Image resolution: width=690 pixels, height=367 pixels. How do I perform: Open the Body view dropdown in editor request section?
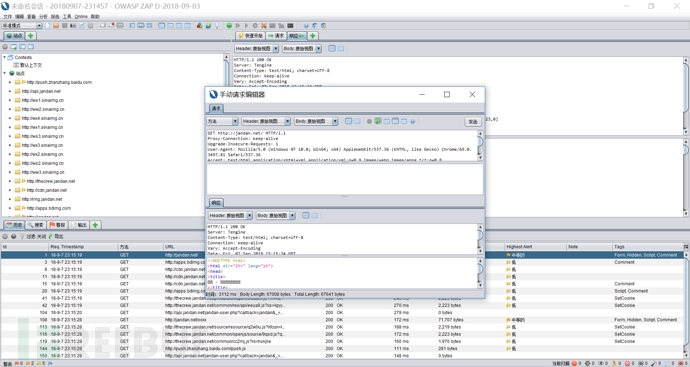pyautogui.click(x=316, y=121)
